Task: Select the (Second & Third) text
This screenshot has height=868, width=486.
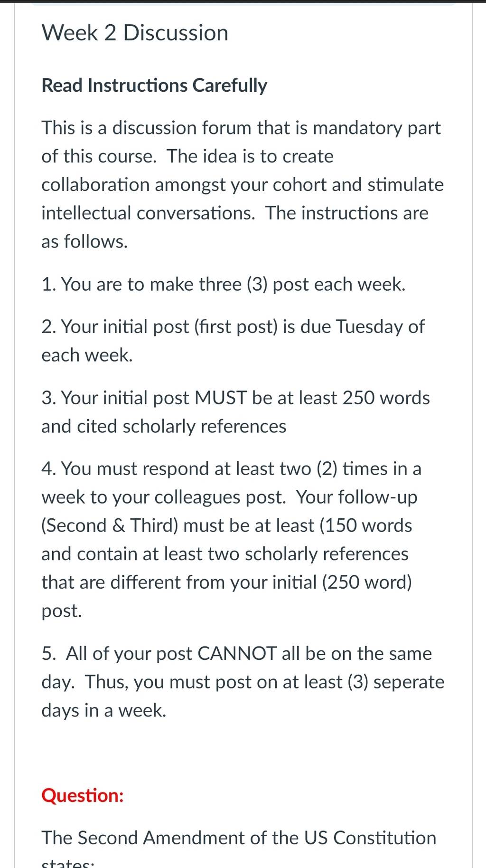Action: coord(110,526)
